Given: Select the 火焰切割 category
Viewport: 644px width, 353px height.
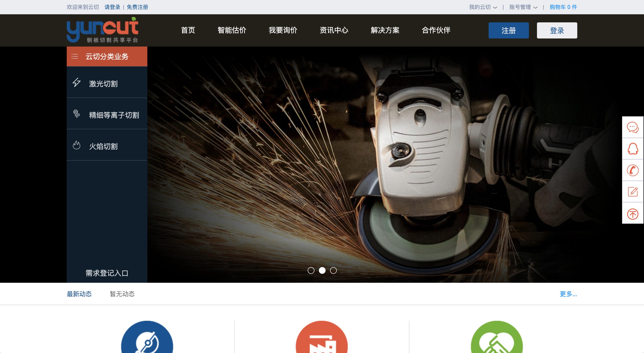Looking at the screenshot, I should 107,145.
